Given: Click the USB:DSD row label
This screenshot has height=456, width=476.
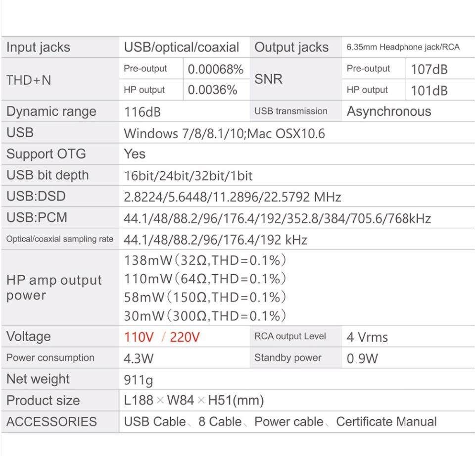Looking at the screenshot, I should tap(36, 197).
